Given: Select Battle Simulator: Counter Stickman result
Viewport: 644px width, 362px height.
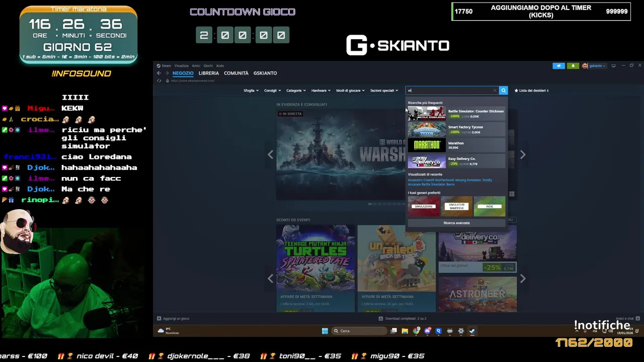Looking at the screenshot, I should click(456, 114).
